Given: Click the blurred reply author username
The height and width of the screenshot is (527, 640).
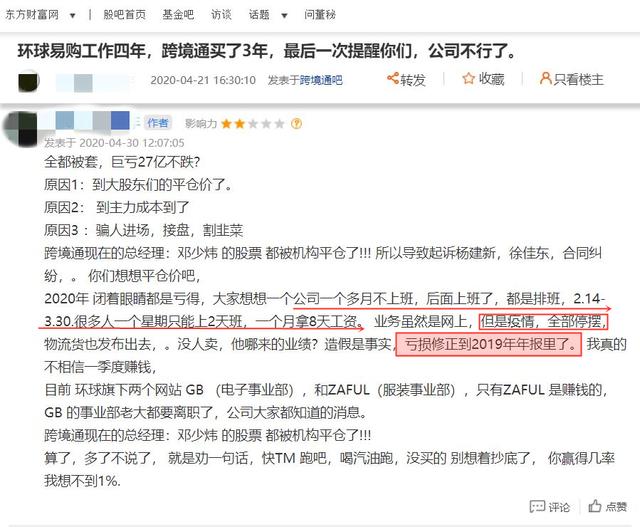Looking at the screenshot, I should [x=84, y=121].
